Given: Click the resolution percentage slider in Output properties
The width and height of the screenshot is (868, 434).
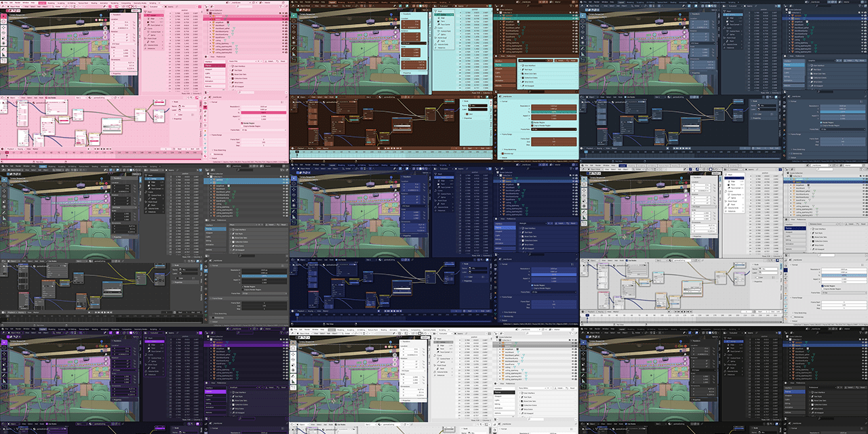Looking at the screenshot, I should tap(263, 113).
